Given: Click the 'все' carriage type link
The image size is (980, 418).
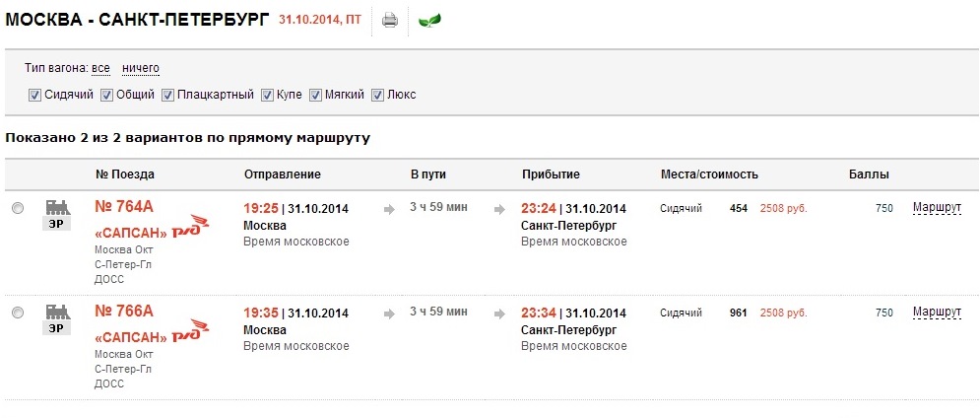Looking at the screenshot, I should click(100, 68).
